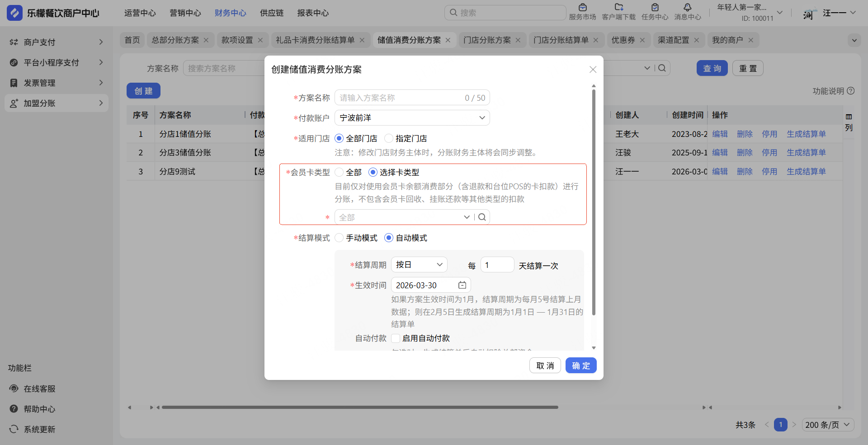The width and height of the screenshot is (868, 445).
Task: Click the table horizontal scrollbar
Action: pos(360,408)
